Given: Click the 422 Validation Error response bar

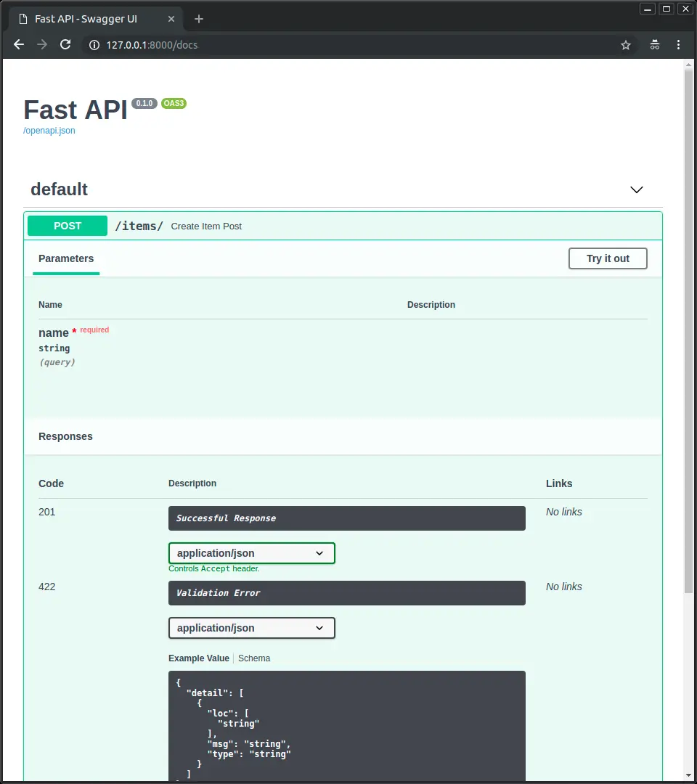Looking at the screenshot, I should coord(347,593).
